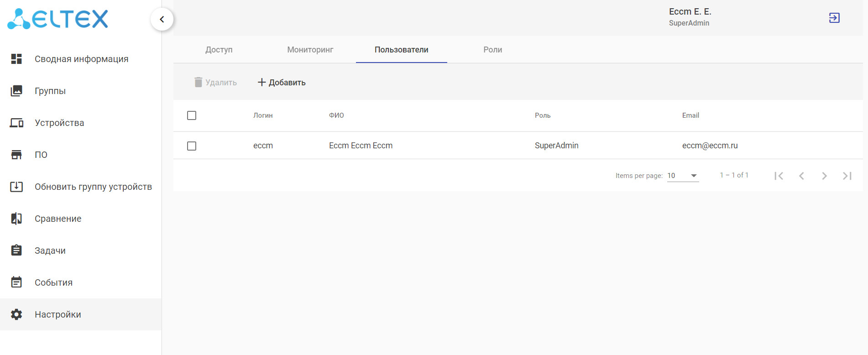Click the События calendar icon
The width and height of the screenshot is (868, 355).
(x=16, y=282)
